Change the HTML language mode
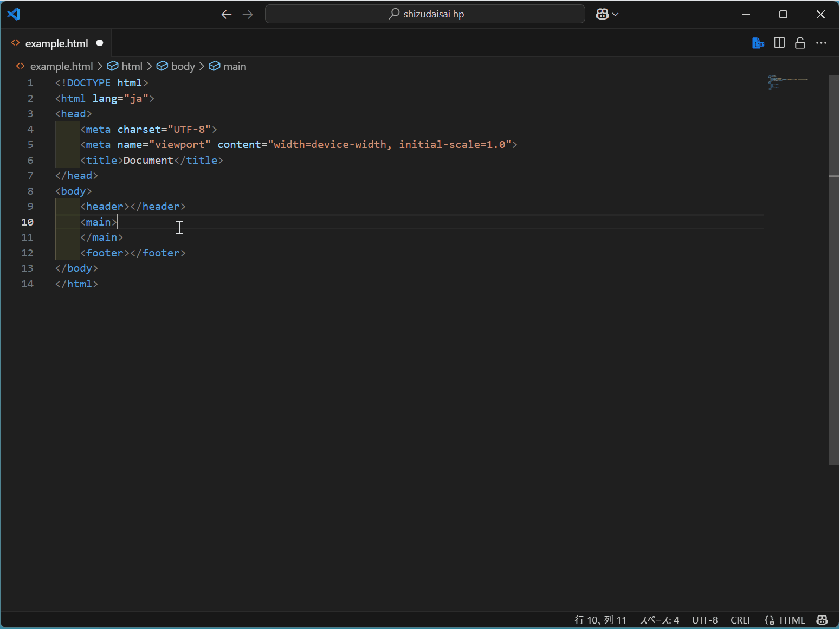 [792, 620]
